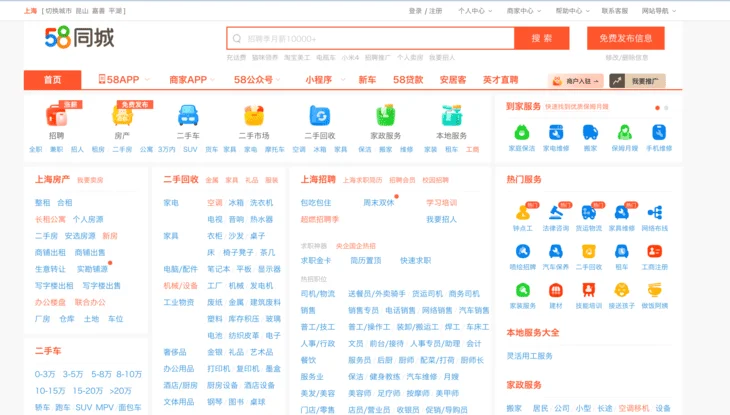Screen dimensions: 730x415
Task: Select the 建材 icon
Action: pyautogui.click(x=555, y=290)
